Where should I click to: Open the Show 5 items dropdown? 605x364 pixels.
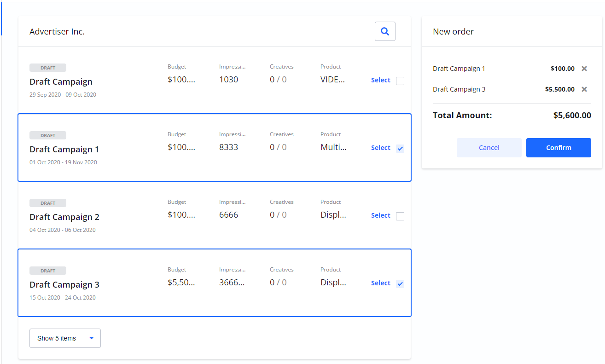pyautogui.click(x=65, y=338)
